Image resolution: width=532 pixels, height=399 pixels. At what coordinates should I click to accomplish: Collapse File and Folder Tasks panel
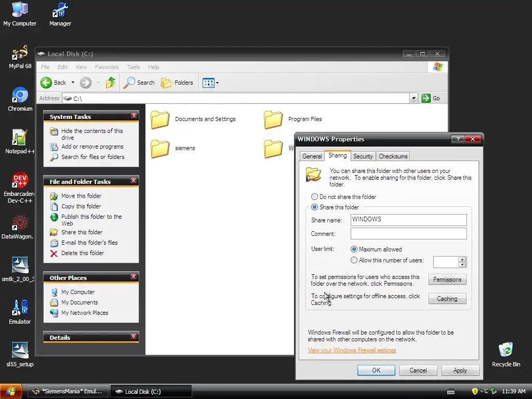(x=134, y=180)
